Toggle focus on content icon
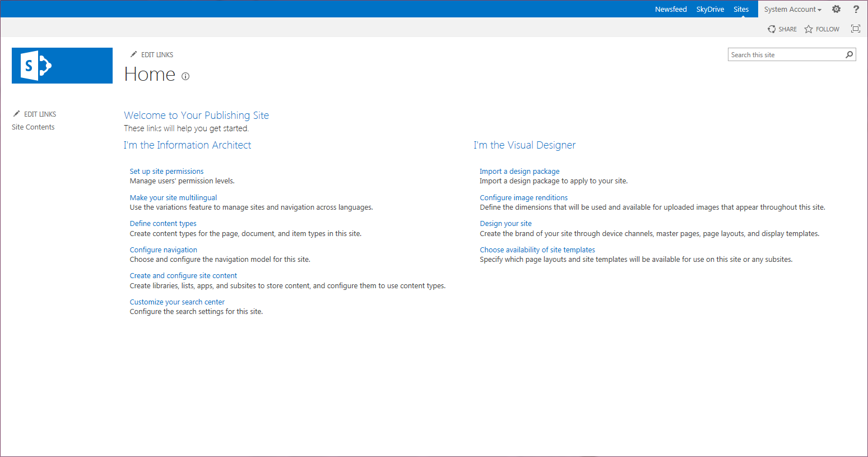 [x=855, y=29]
